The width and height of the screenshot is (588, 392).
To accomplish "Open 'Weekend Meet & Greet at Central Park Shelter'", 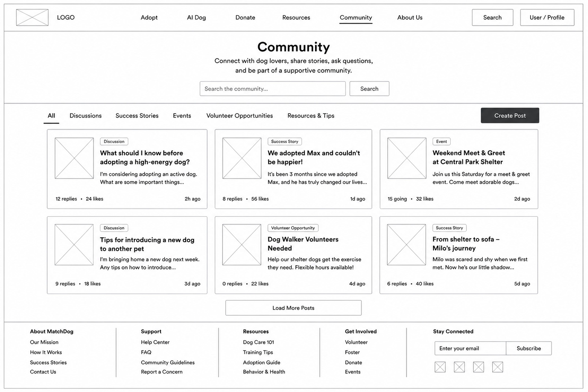I will pos(469,157).
